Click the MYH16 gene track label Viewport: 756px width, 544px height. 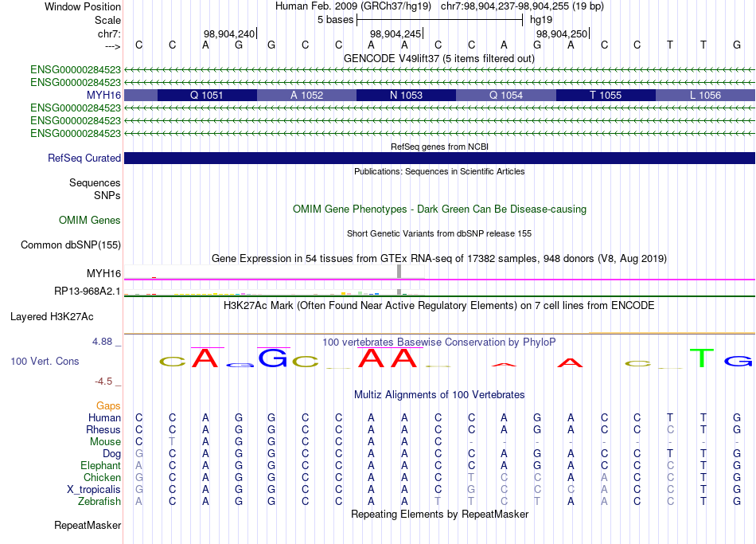103,95
